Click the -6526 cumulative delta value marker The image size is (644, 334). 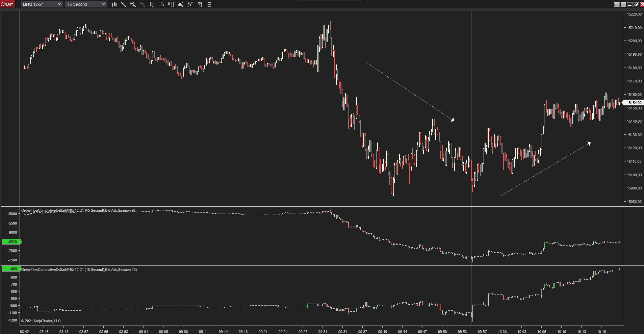12,242
